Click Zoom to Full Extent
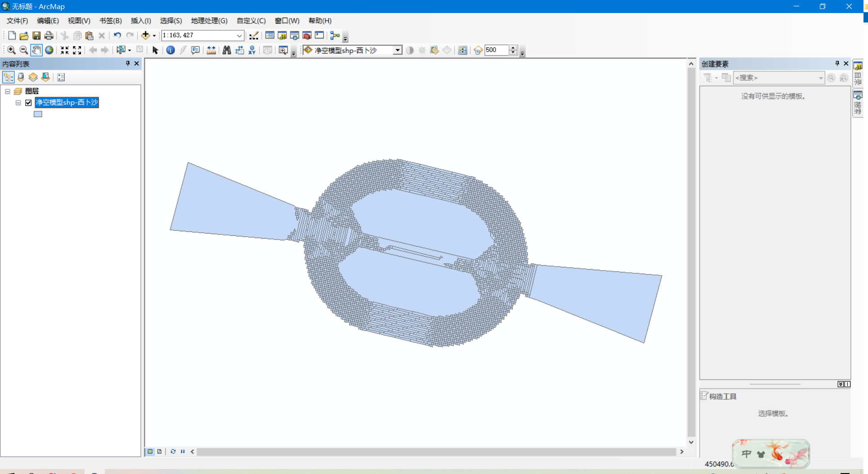The width and height of the screenshot is (868, 474). [x=49, y=50]
